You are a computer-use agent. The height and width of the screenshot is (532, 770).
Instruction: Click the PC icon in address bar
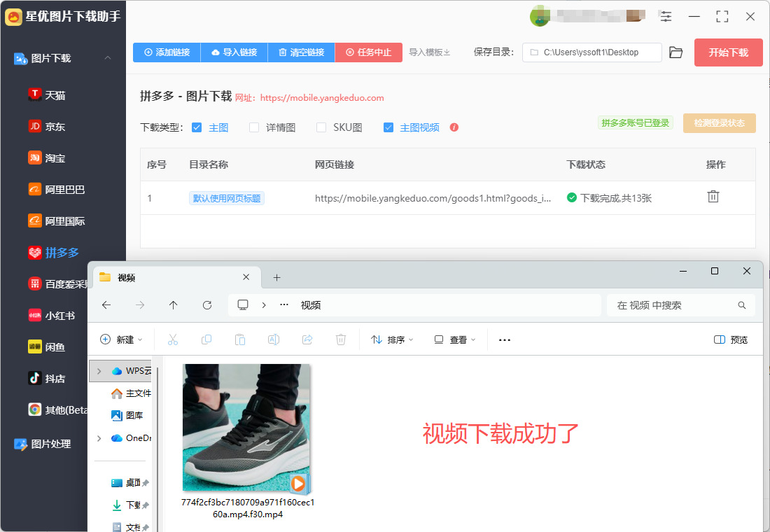[243, 305]
